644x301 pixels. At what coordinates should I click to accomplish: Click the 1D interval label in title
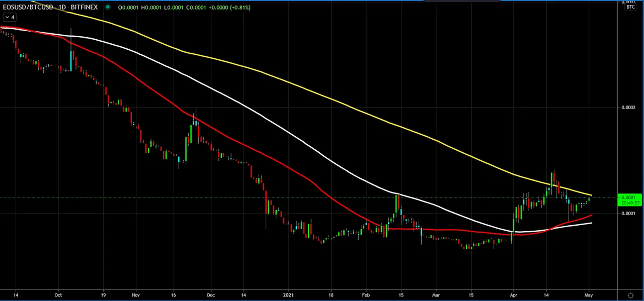coord(62,7)
